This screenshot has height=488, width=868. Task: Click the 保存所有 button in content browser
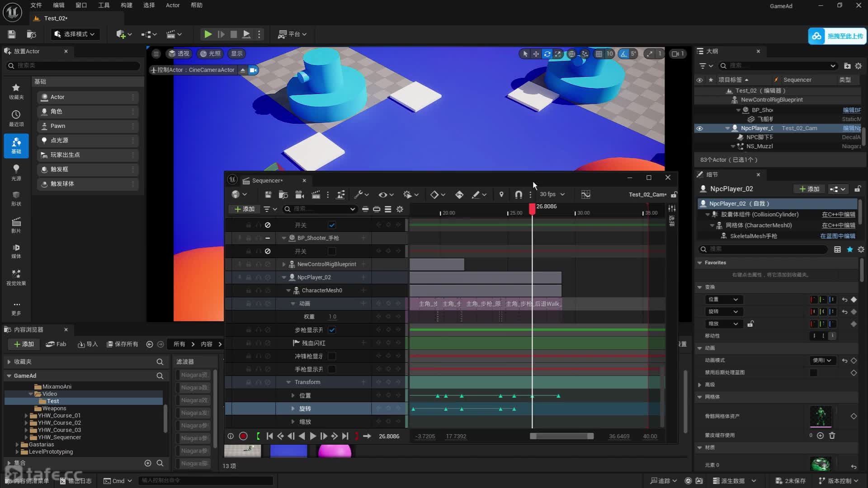[x=122, y=344]
